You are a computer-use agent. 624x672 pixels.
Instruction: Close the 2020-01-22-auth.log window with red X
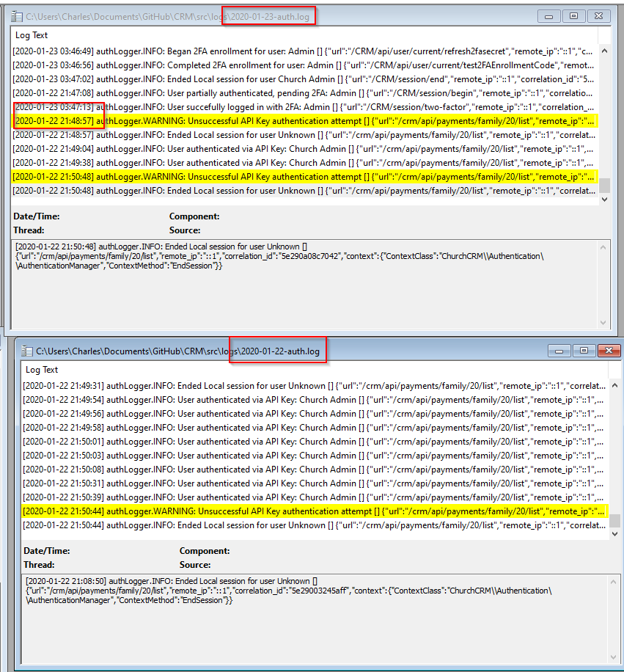609,351
